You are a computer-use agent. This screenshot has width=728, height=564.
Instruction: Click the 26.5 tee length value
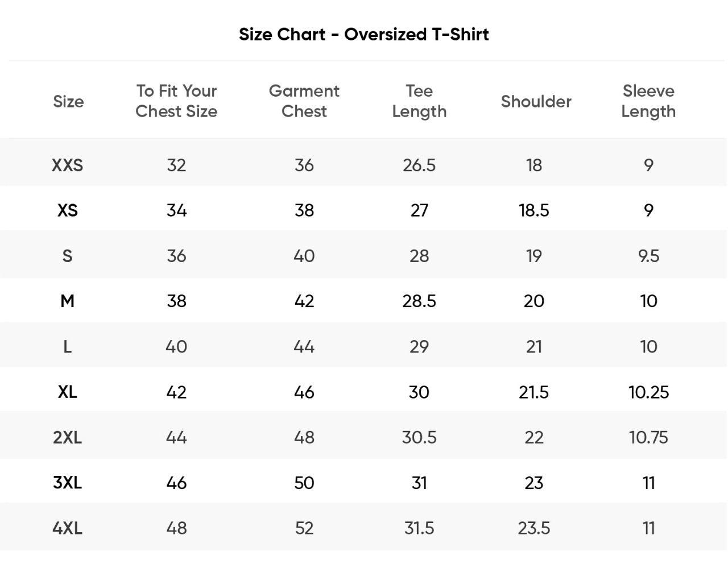419,165
